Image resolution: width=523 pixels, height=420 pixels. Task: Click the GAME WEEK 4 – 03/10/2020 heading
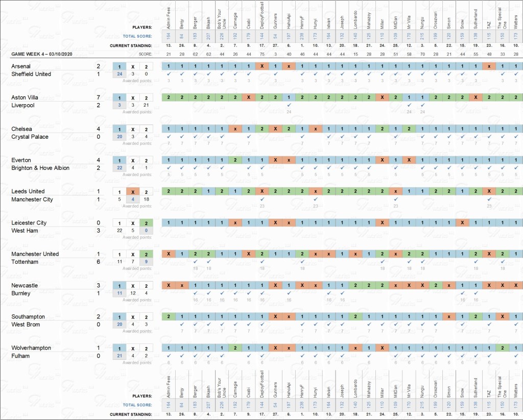(x=40, y=54)
